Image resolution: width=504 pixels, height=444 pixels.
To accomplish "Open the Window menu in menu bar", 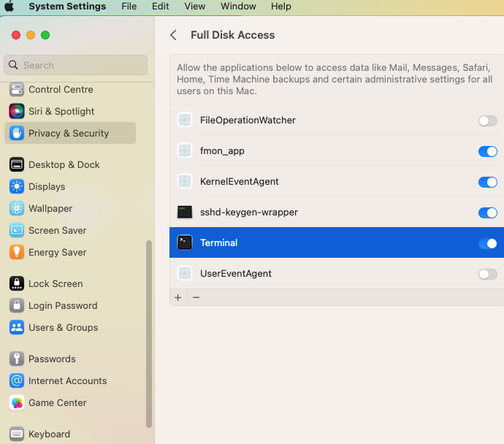I will 238,7.
